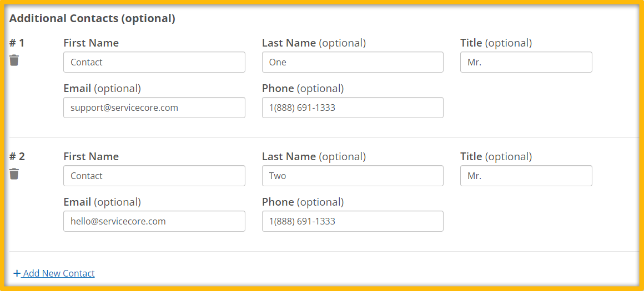This screenshot has width=644, height=291.
Task: Click Phone field of contact #2
Action: pyautogui.click(x=353, y=221)
